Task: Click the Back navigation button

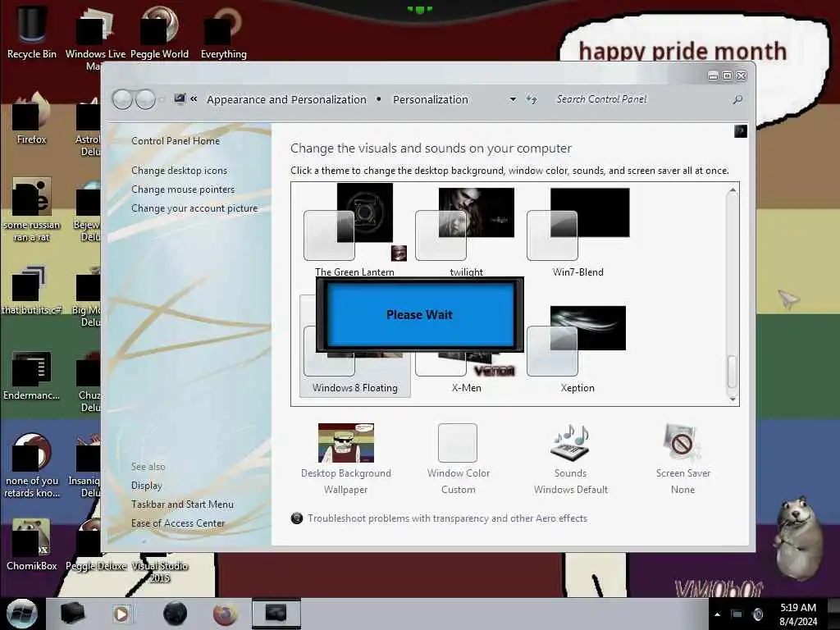Action: point(122,99)
